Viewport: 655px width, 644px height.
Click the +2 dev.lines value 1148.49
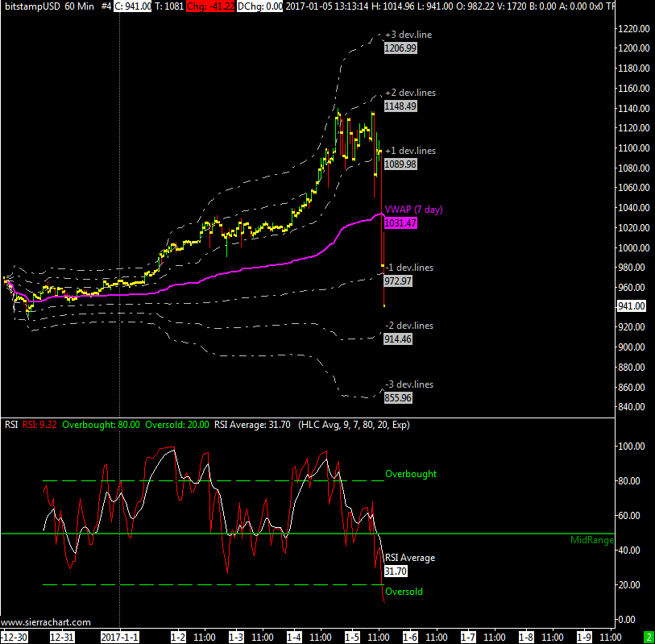[x=400, y=106]
